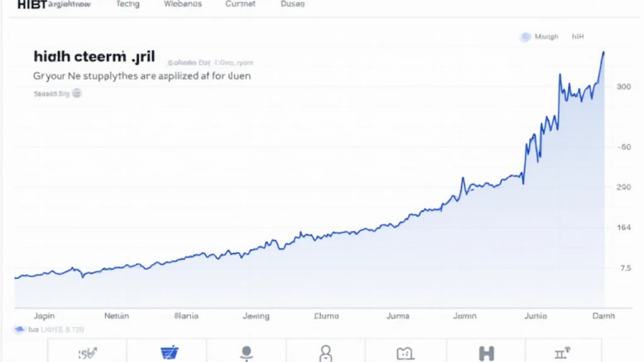This screenshot has width=644, height=362.
Task: Select the blue basket icon
Action: pos(169,353)
